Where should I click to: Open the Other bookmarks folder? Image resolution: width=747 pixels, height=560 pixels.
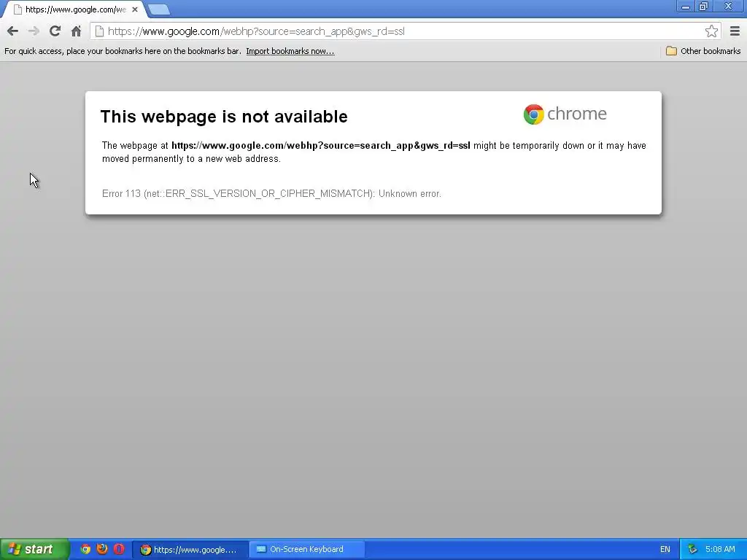coord(703,51)
